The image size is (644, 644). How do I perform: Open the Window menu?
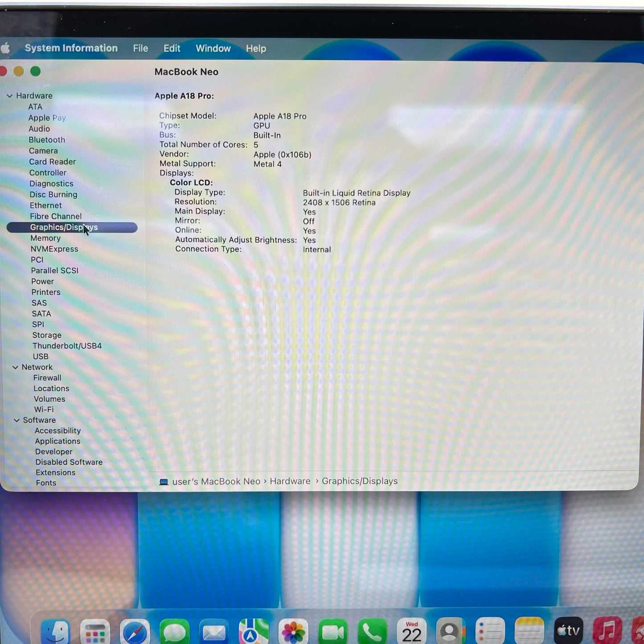pyautogui.click(x=213, y=48)
